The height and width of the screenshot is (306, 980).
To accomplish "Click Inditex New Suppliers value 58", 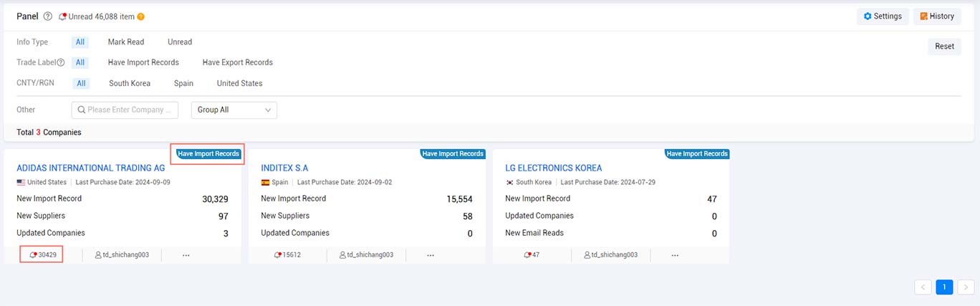I will [468, 216].
